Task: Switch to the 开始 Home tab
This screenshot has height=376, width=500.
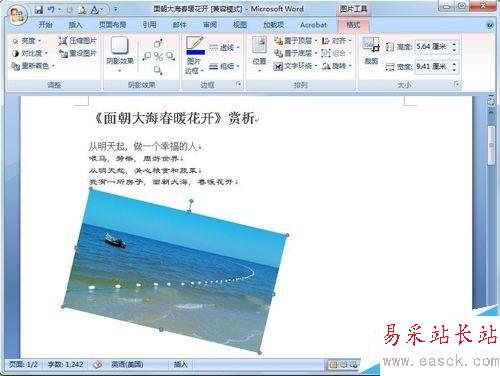Action: [x=46, y=25]
